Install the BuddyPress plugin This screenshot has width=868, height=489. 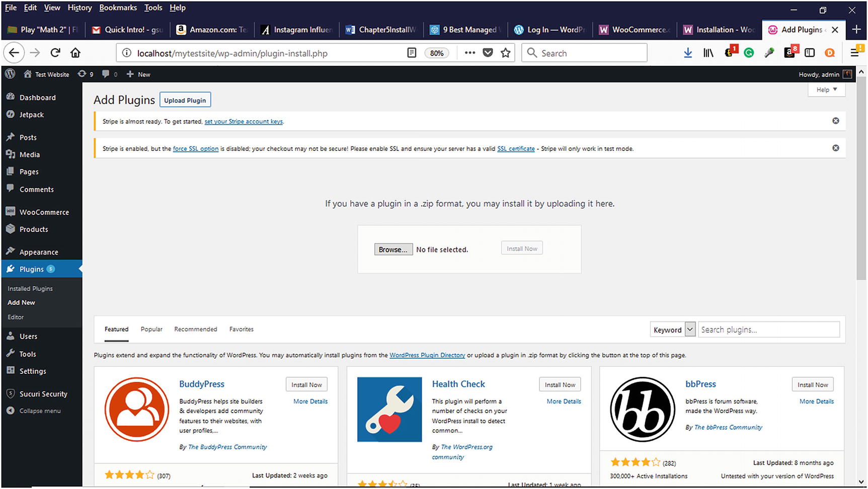coord(306,385)
